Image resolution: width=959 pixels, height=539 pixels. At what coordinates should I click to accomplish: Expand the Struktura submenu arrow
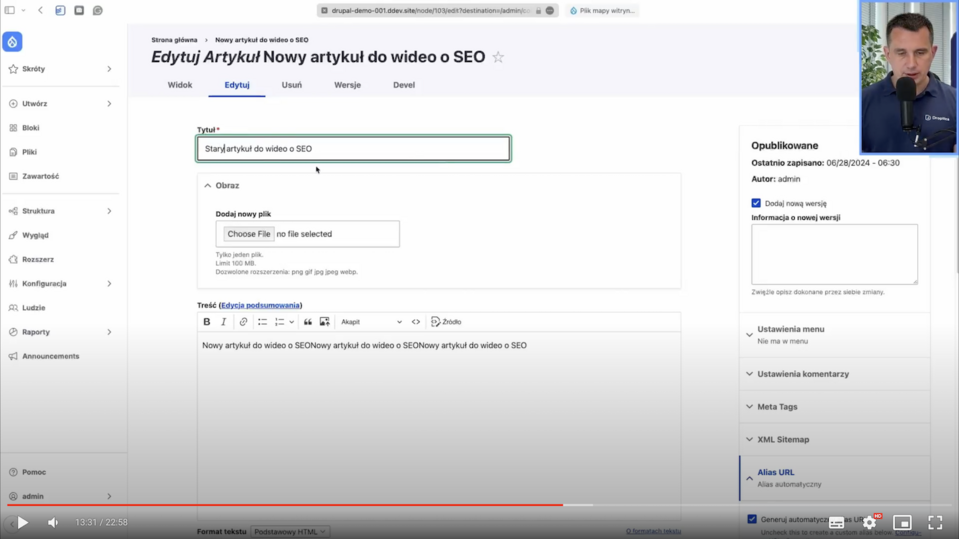(x=109, y=211)
